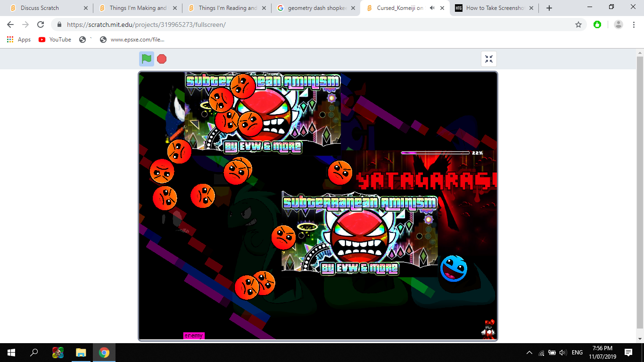Open the YouTube bookmark
Viewport: 644px width, 362px height.
pyautogui.click(x=55, y=40)
